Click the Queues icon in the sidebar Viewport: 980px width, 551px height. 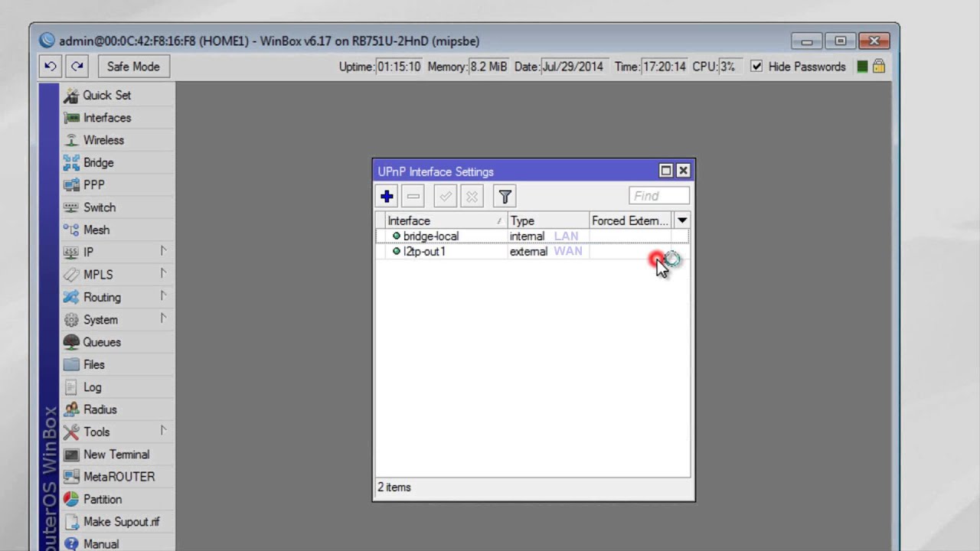[71, 342]
